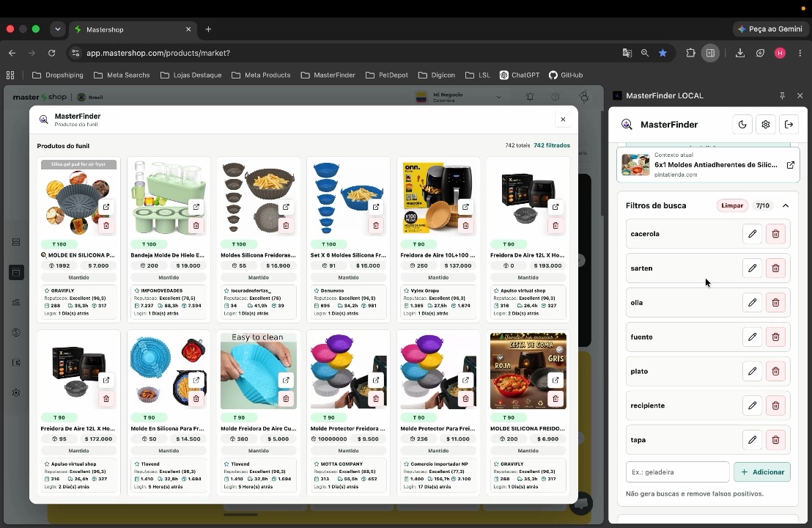Delete the 'plato' filter
The image size is (812, 528).
775,371
